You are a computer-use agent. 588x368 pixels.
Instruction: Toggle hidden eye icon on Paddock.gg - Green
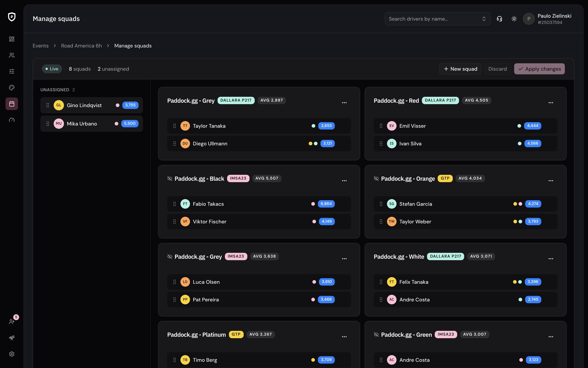point(376,334)
